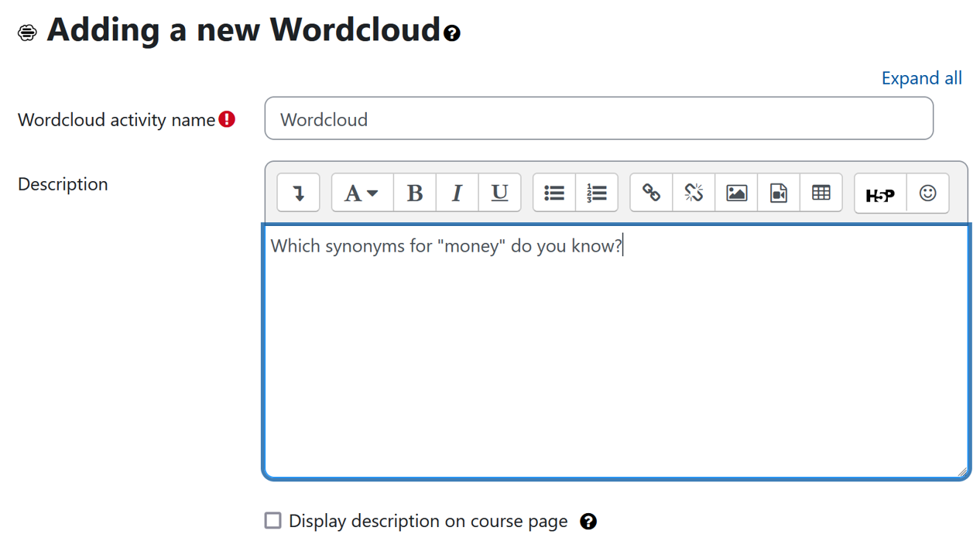Insert H5P content

pos(880,193)
